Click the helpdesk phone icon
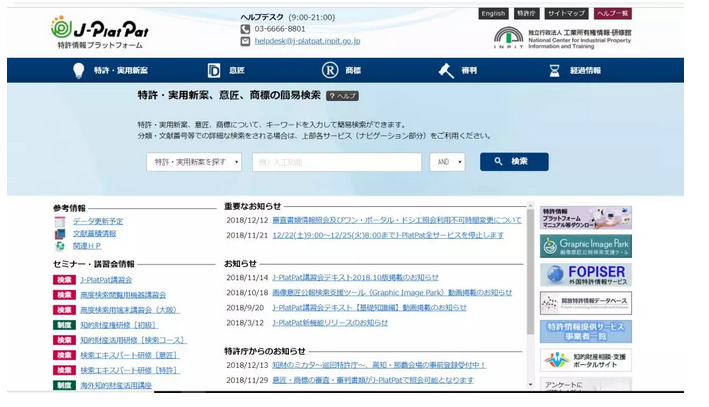709x407 pixels. (245, 29)
